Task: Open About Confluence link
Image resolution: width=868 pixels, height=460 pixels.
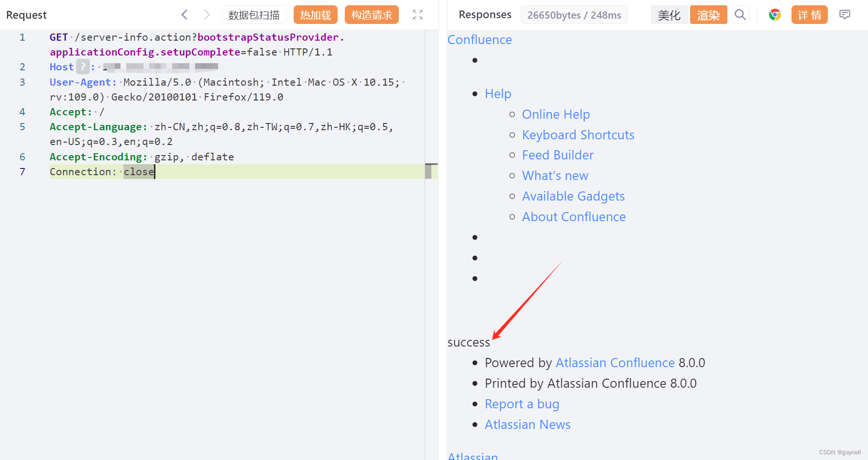Action: (x=574, y=217)
